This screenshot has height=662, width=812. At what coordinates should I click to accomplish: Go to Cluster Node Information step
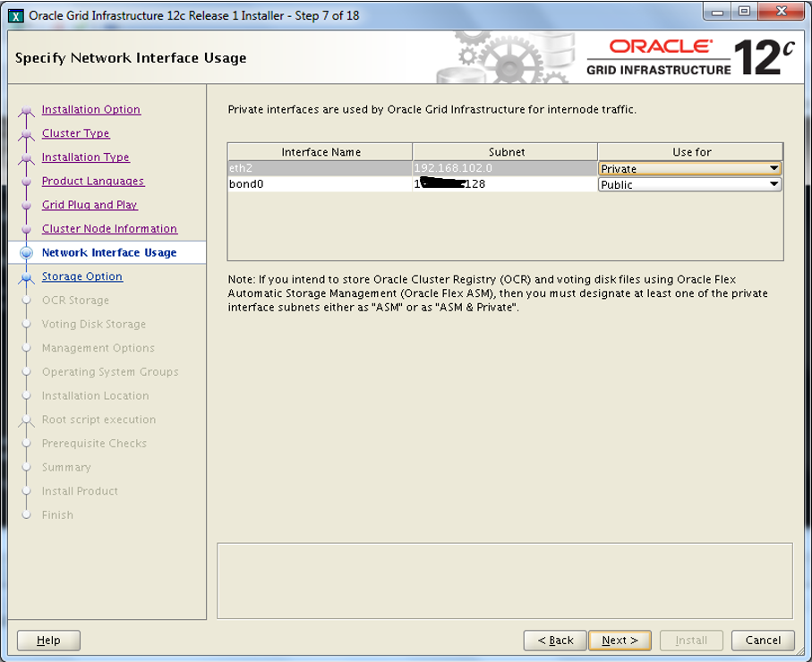(x=110, y=229)
